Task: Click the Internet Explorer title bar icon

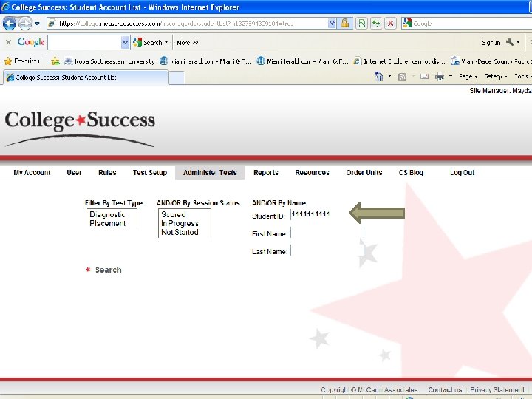Action: click(x=5, y=7)
